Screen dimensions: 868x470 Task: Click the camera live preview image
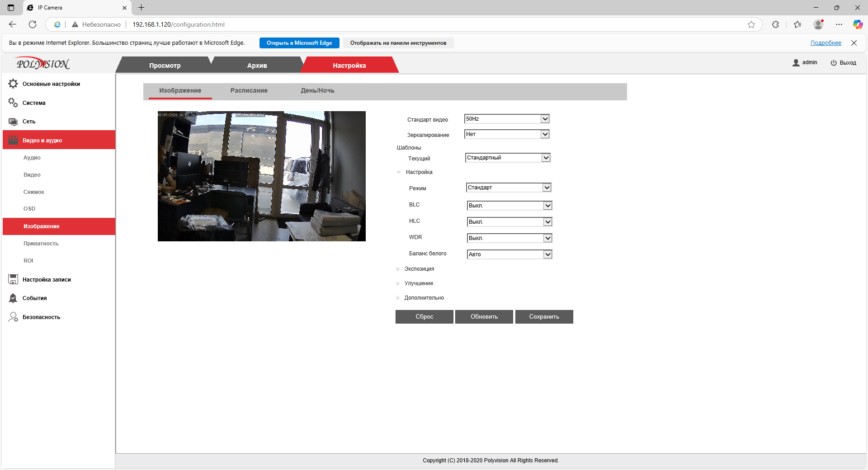coord(262,176)
